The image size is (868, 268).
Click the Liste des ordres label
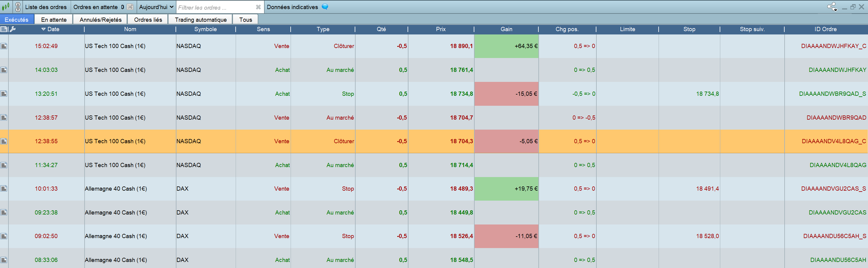click(x=46, y=7)
